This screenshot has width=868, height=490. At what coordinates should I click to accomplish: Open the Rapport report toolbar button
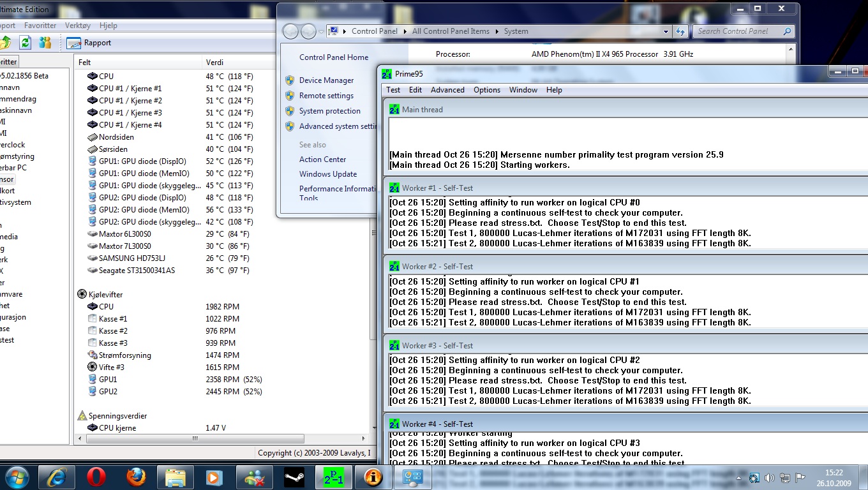coord(89,43)
